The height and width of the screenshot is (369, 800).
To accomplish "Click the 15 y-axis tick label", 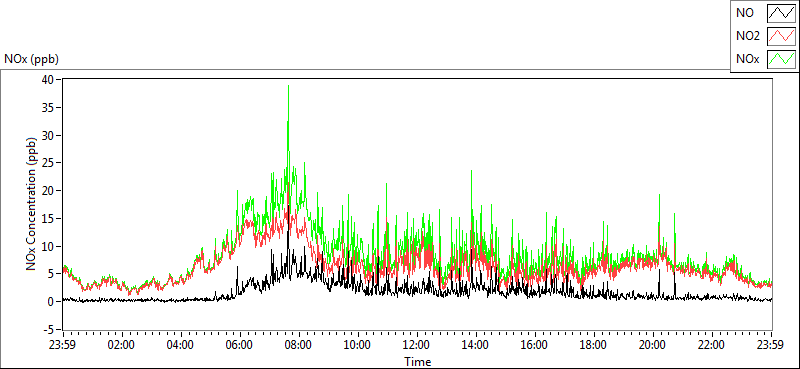I will 48,218.
